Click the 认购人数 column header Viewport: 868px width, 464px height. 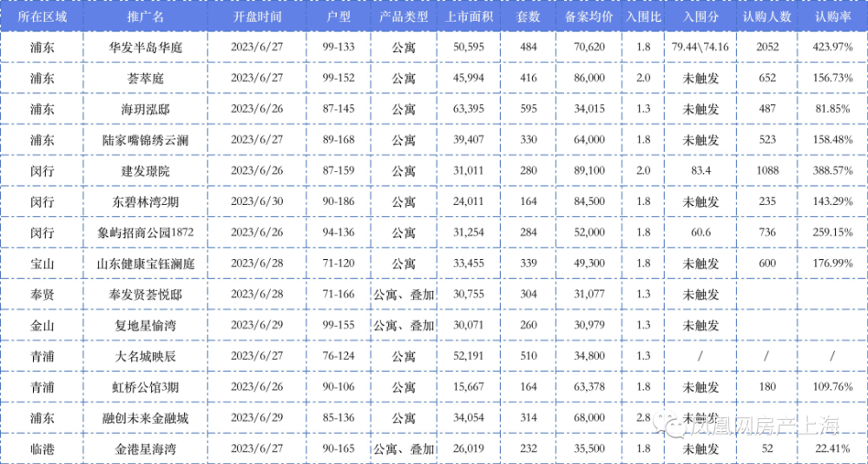(766, 17)
